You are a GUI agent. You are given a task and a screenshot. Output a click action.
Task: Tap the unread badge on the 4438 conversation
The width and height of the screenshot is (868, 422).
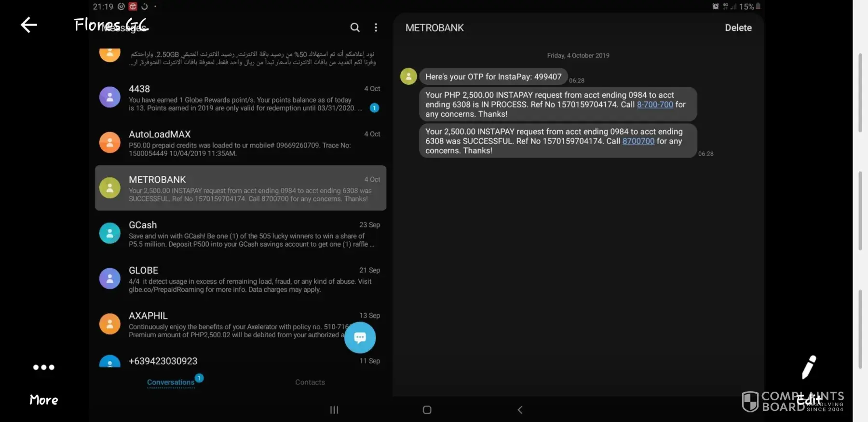pos(374,108)
